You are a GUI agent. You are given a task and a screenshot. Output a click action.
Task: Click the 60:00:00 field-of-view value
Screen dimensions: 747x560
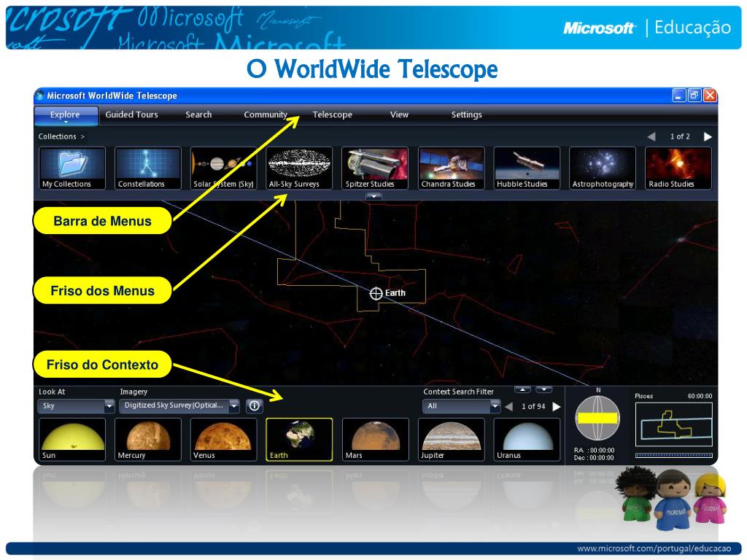tap(700, 396)
